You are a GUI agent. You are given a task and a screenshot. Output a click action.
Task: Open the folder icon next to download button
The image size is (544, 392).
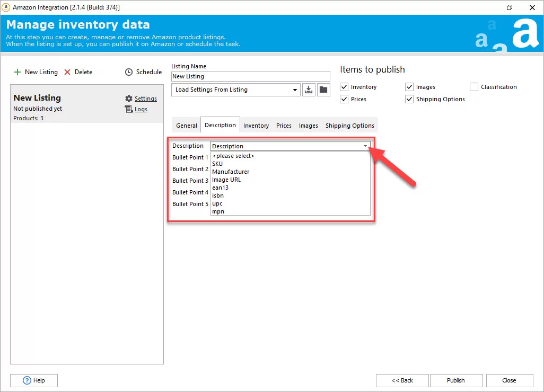click(323, 90)
